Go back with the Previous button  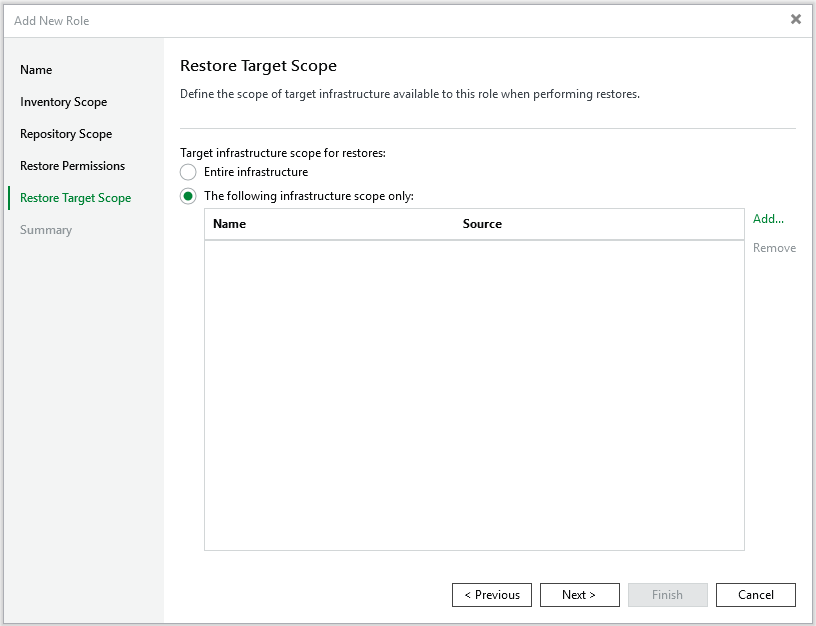click(x=492, y=595)
